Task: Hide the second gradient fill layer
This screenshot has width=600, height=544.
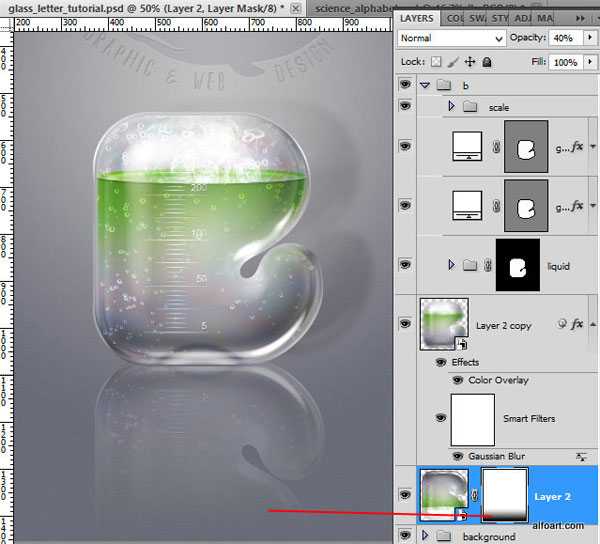Action: click(405, 205)
